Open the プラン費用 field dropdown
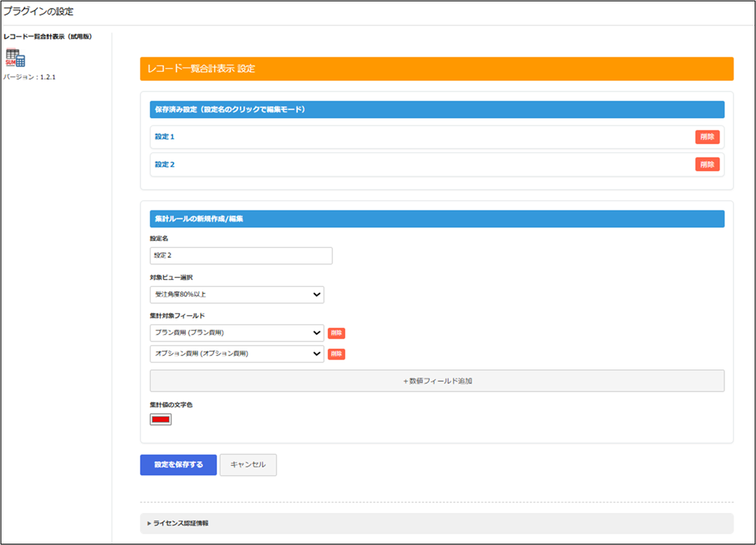756x545 pixels. point(236,333)
